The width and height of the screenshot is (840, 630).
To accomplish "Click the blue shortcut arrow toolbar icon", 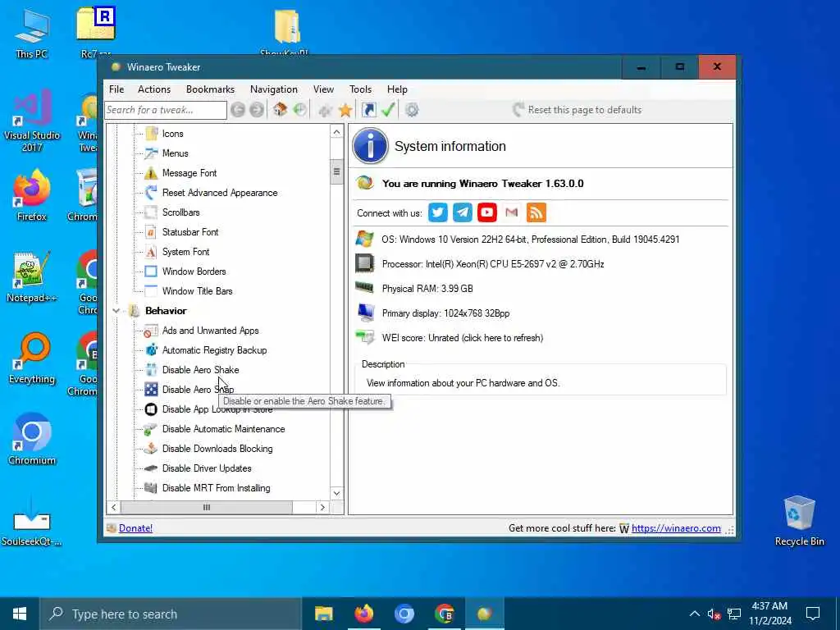I will (x=368, y=110).
